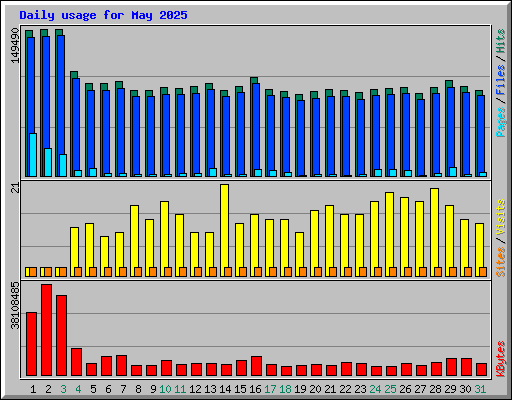Click green weekend day label "4"

78,389
